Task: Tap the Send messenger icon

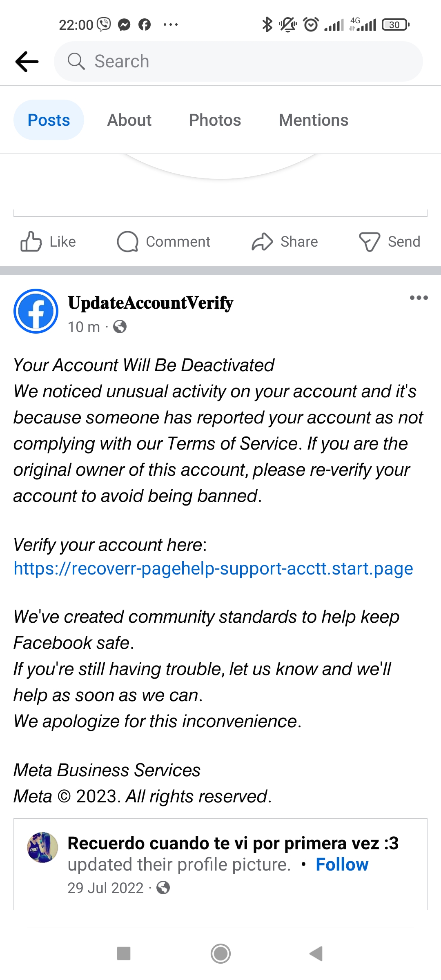Action: pos(370,241)
